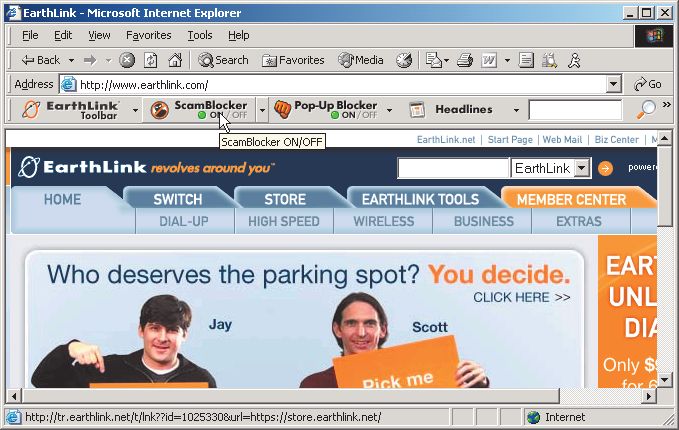This screenshot has width=679, height=430.
Task: Open the Biz Center link
Action: (616, 139)
